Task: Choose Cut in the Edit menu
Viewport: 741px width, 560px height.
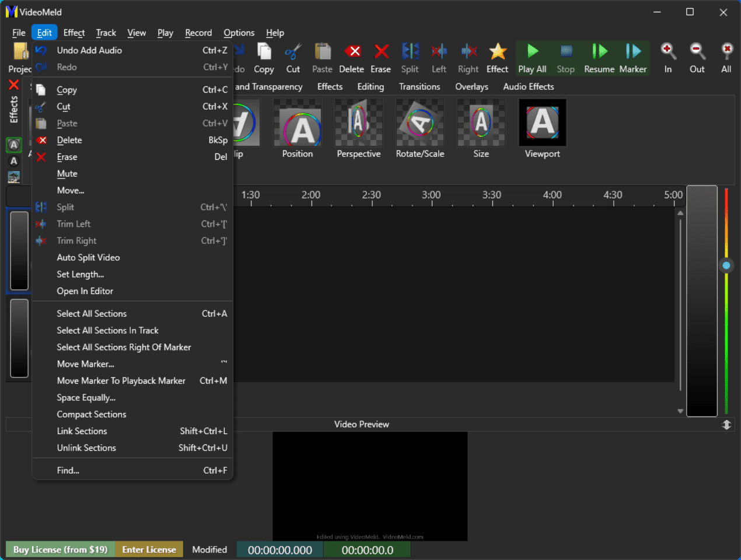Action: 132,107
